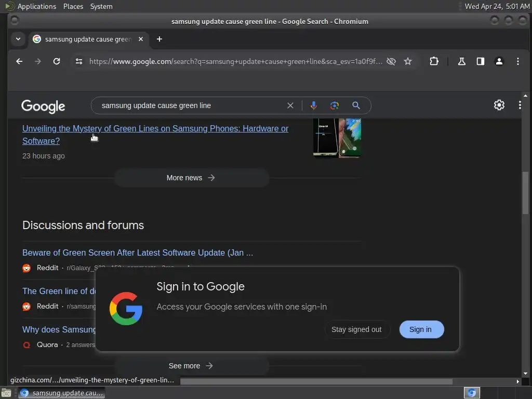Bookmark this page with the star icon
Viewport: 532px width, 399px height.
coord(408,61)
